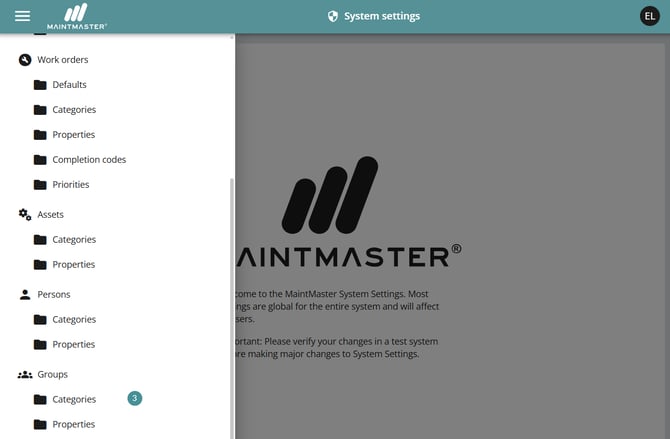
Task: Open Properties under Groups
Action: (74, 425)
